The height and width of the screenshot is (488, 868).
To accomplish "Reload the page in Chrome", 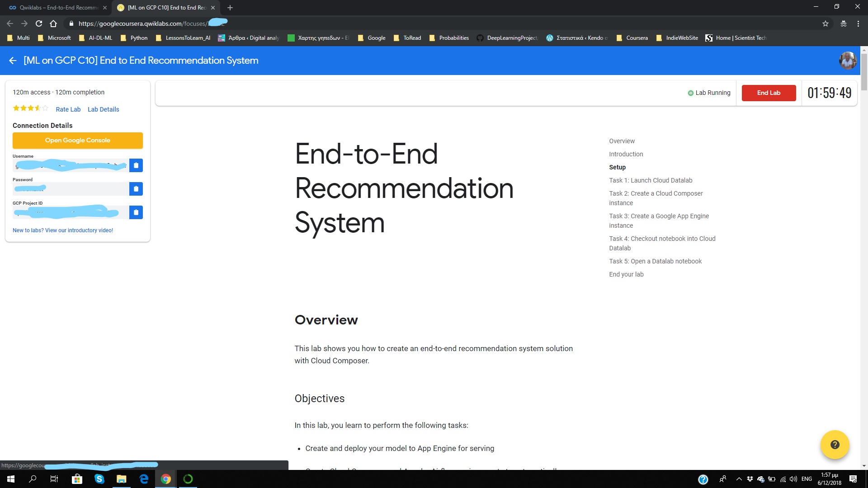I will click(x=39, y=23).
